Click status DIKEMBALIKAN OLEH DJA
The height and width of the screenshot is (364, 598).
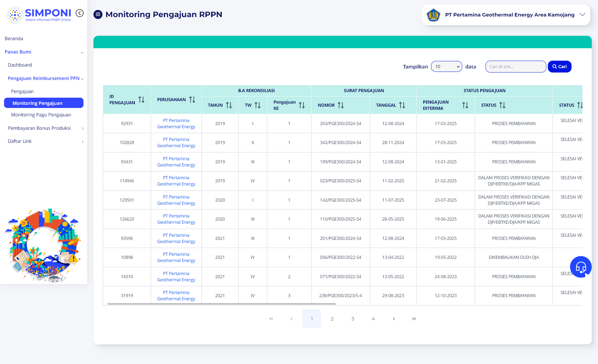(x=514, y=257)
